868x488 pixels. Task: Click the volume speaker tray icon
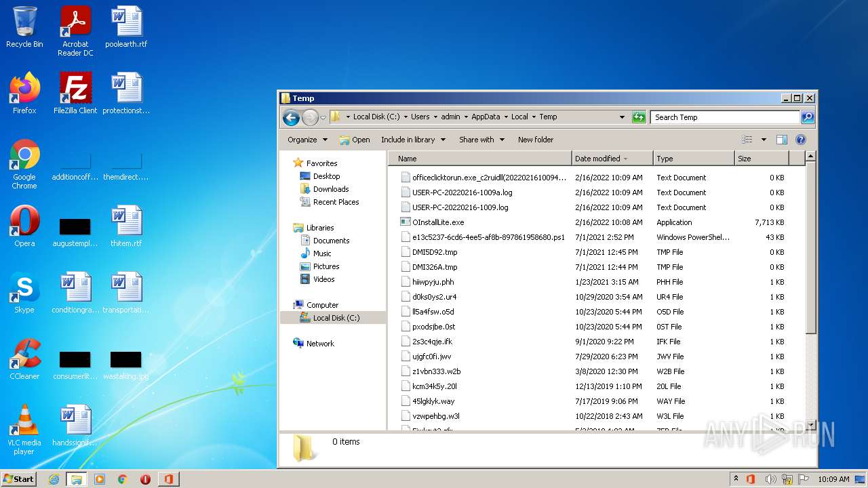[771, 479]
